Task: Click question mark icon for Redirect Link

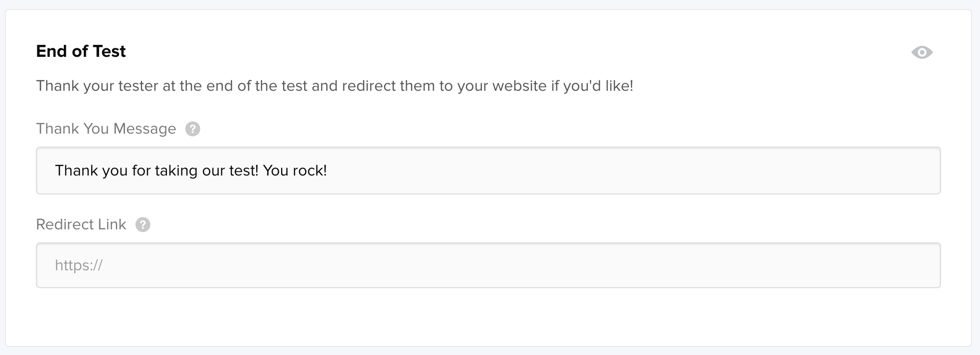Action: (143, 225)
